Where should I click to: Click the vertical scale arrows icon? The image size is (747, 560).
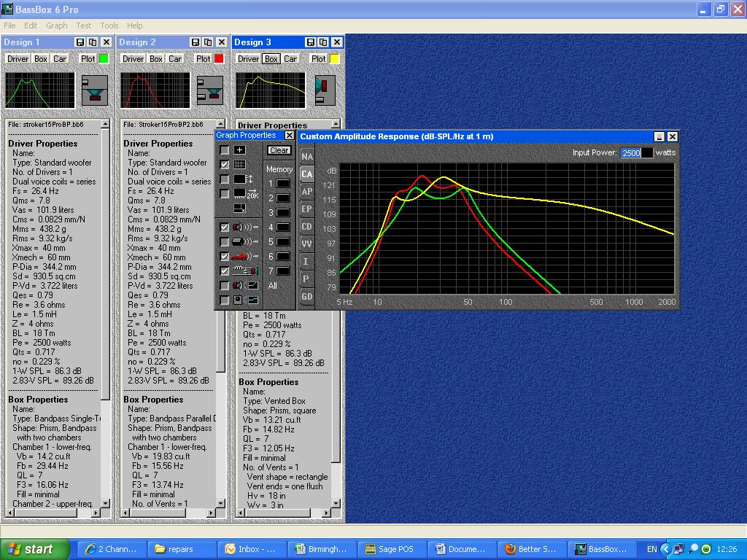pyautogui.click(x=243, y=179)
